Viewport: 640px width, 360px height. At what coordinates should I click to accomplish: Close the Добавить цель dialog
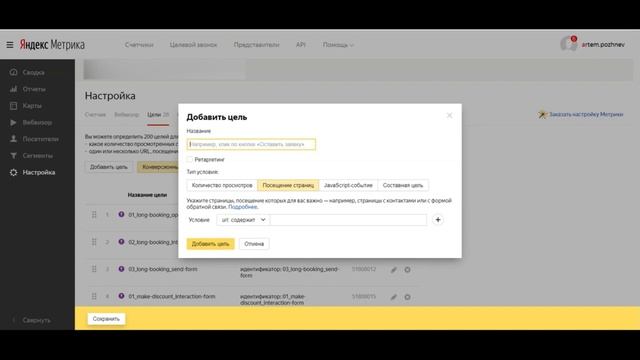pos(449,116)
